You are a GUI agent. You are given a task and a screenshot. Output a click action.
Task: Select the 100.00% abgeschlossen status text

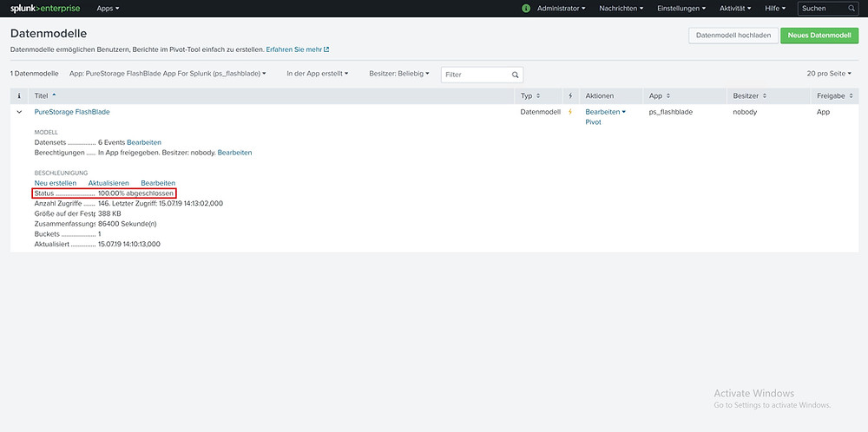[x=135, y=193]
